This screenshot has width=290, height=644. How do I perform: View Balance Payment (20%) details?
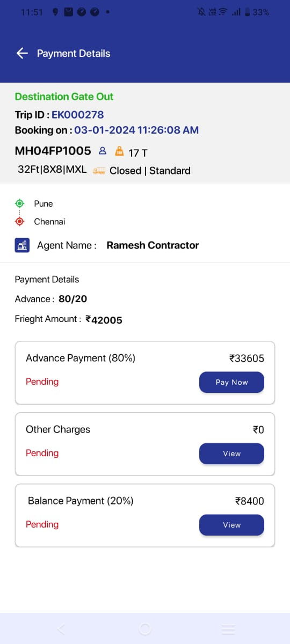[231, 525]
